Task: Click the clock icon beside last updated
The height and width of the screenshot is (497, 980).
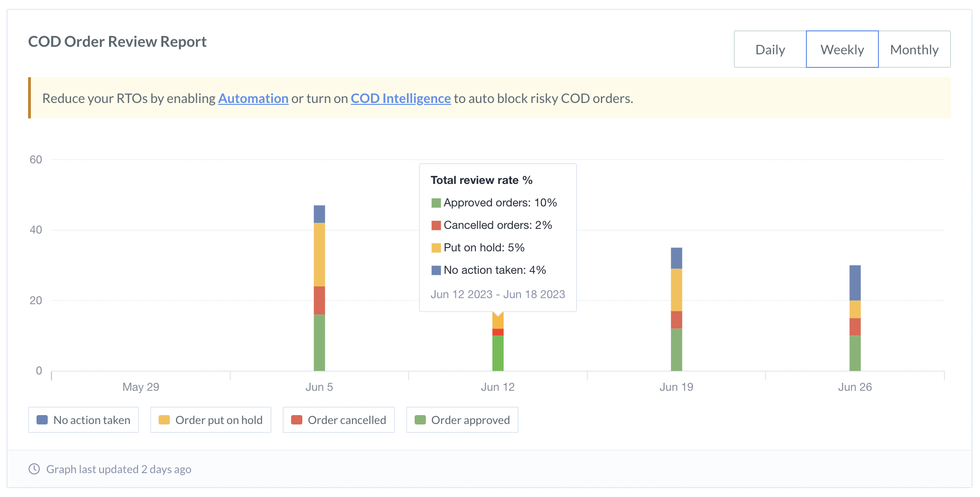Action: point(34,469)
